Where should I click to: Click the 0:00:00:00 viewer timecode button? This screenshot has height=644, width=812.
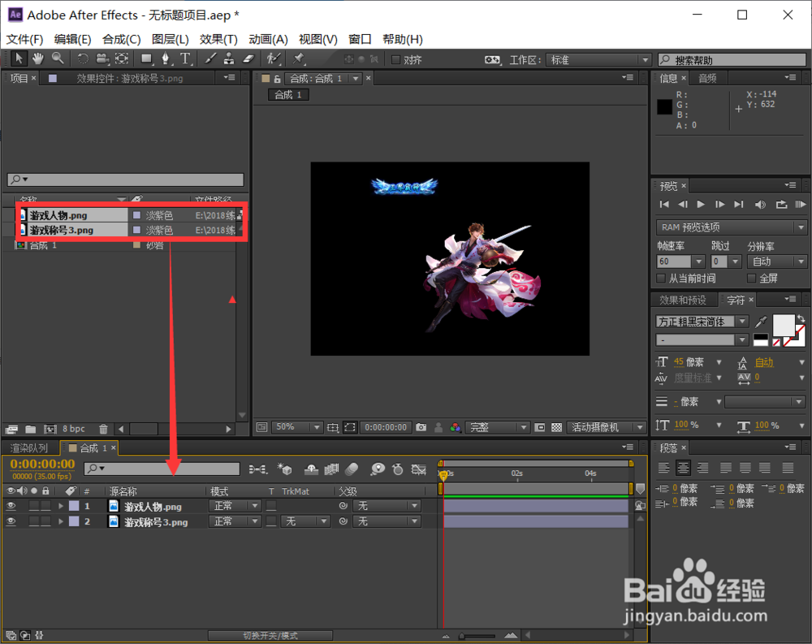click(x=386, y=427)
